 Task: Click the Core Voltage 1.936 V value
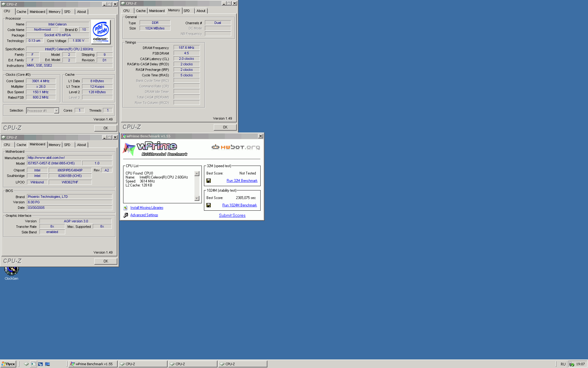pos(78,40)
